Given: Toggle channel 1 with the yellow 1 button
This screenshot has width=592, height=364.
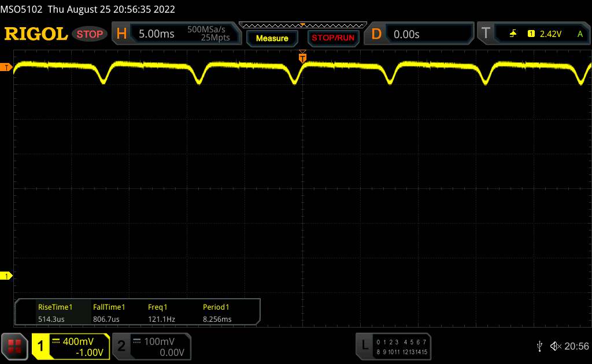Looking at the screenshot, I should (41, 346).
